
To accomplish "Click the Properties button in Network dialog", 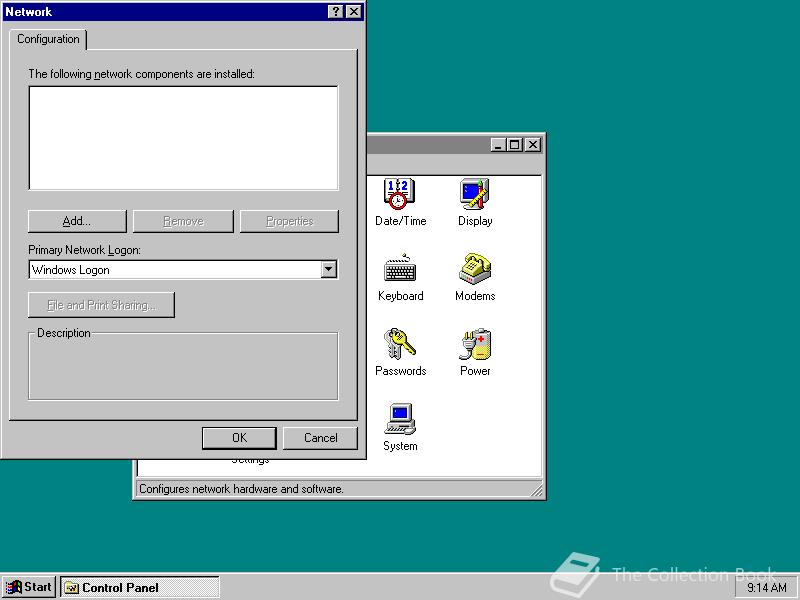I will (289, 221).
